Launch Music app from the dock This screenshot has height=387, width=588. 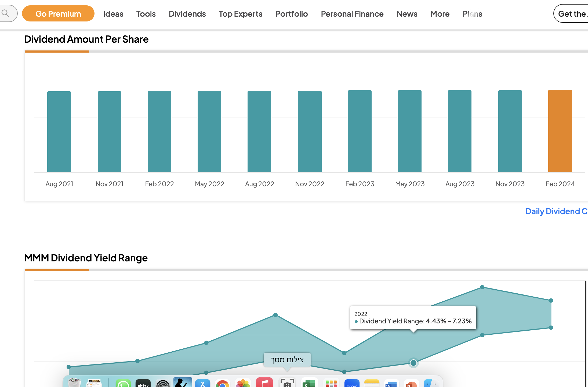[x=264, y=382]
